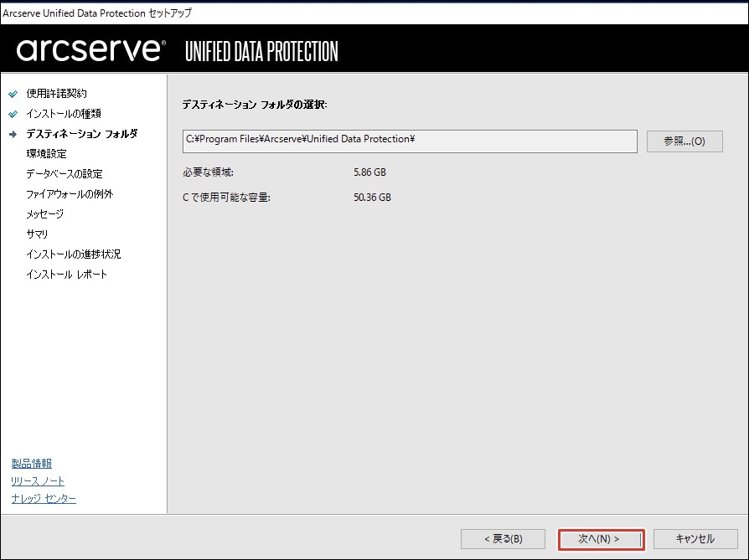Select the インストールの種類 step
The height and width of the screenshot is (560, 749).
pos(64,114)
